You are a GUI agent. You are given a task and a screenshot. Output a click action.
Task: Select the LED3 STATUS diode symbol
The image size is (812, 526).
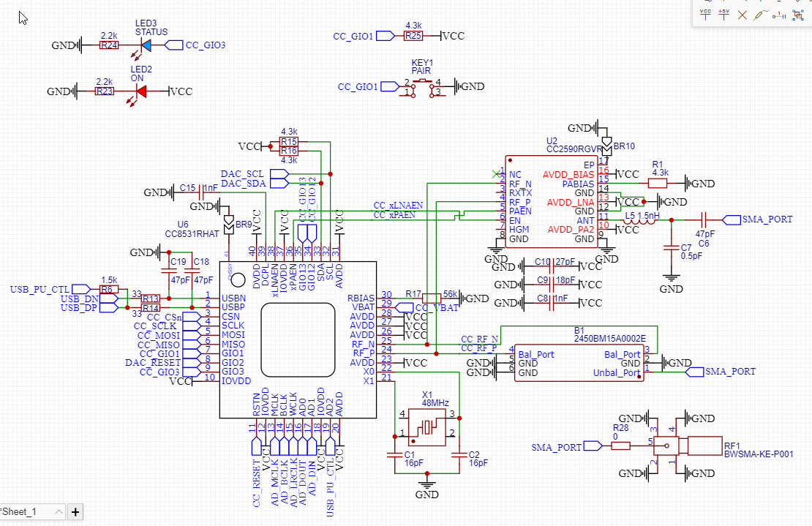pyautogui.click(x=146, y=45)
